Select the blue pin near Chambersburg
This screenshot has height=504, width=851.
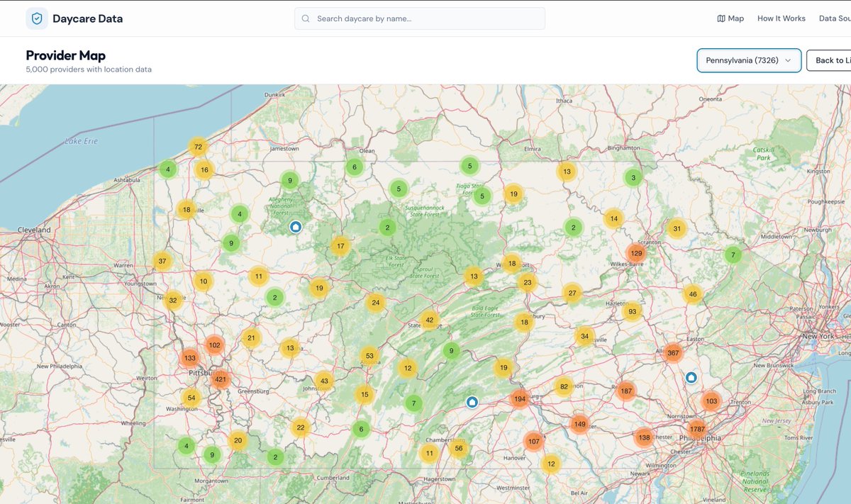point(472,402)
